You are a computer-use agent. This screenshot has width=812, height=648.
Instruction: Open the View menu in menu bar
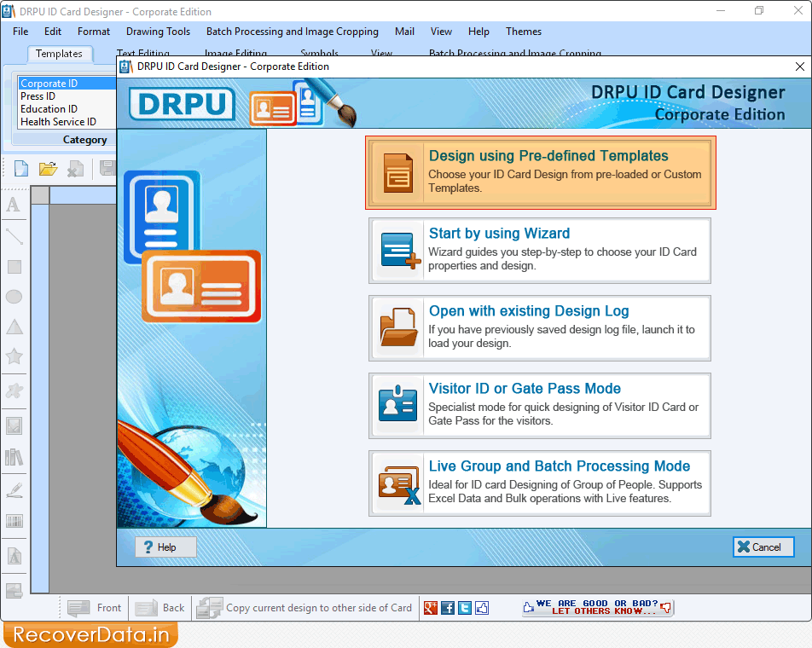441,32
